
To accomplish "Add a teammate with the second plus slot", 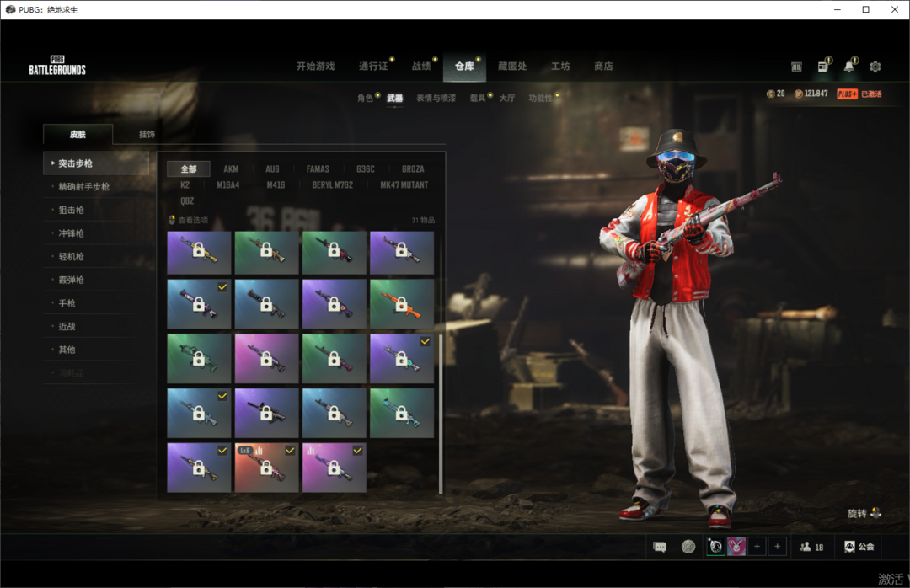I will coord(778,546).
